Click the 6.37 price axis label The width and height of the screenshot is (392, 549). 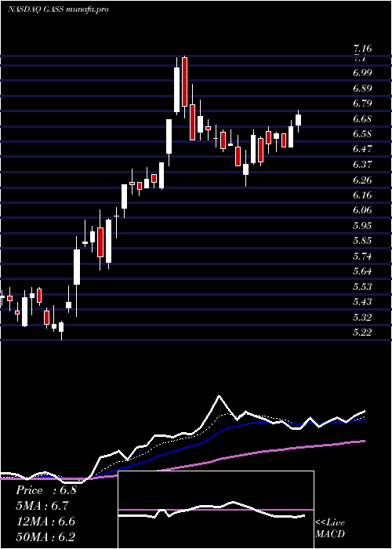[362, 164]
